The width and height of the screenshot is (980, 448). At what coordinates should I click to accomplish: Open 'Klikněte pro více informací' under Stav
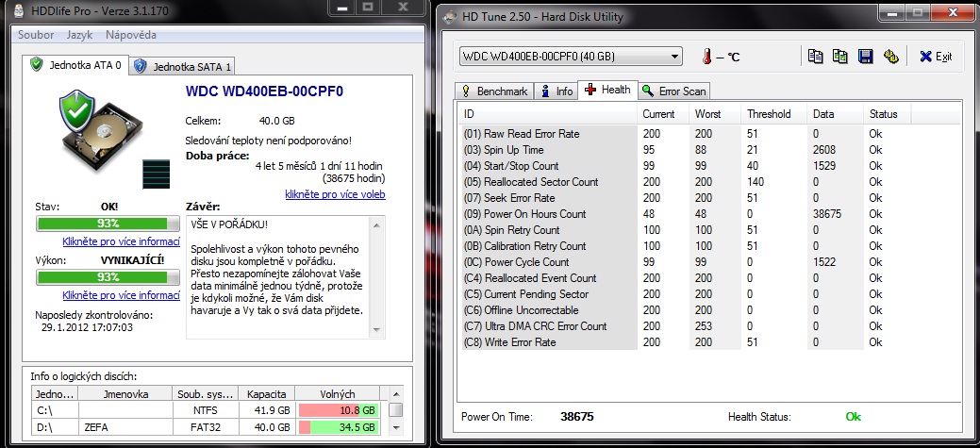[x=122, y=241]
